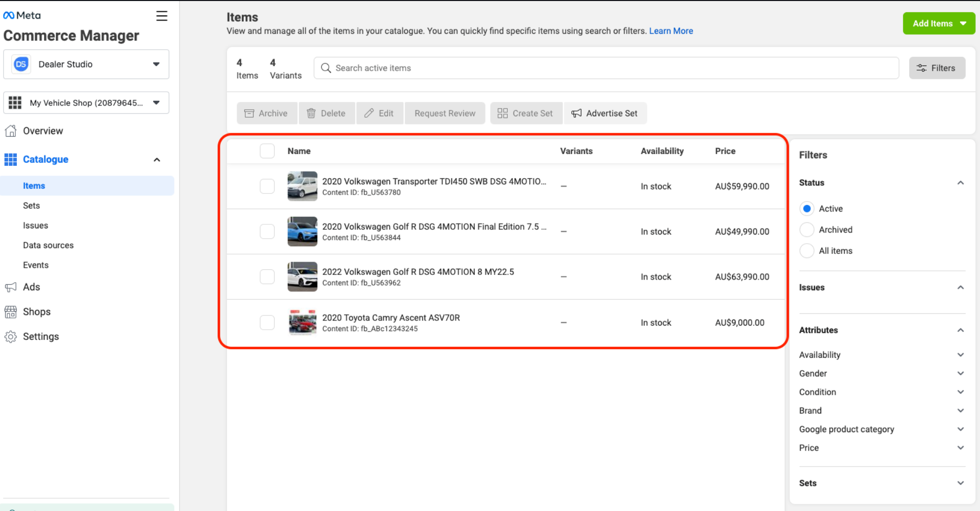Select the header select-all checkbox
The image size is (980, 511).
click(x=267, y=151)
